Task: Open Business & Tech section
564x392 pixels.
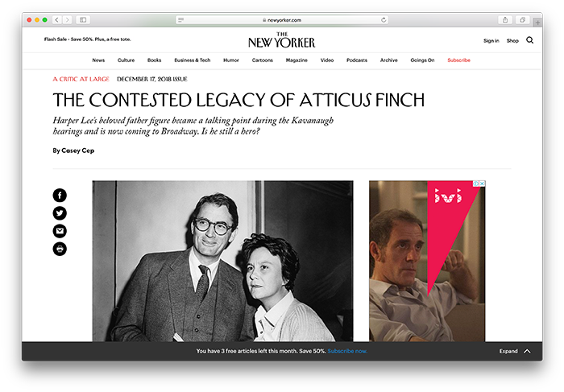Action: [x=193, y=60]
